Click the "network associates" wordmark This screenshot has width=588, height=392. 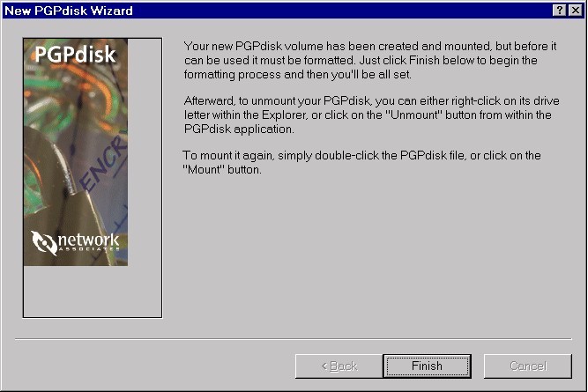coord(88,242)
